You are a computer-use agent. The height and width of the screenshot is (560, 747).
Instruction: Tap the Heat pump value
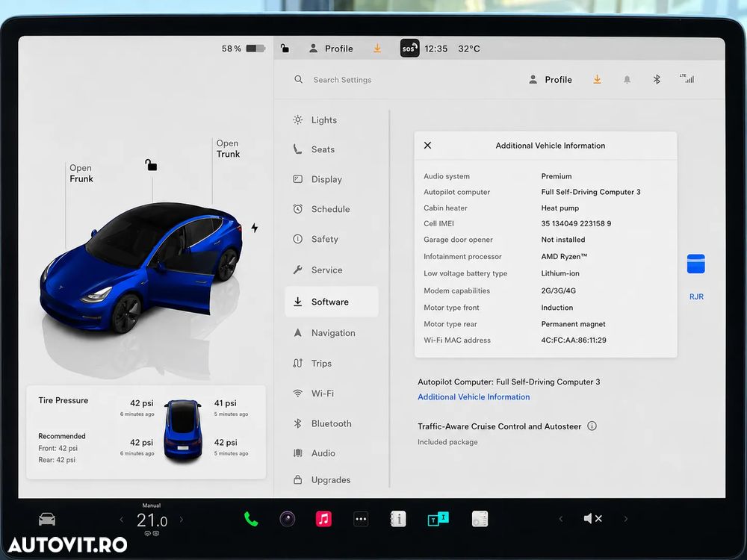pyautogui.click(x=560, y=208)
